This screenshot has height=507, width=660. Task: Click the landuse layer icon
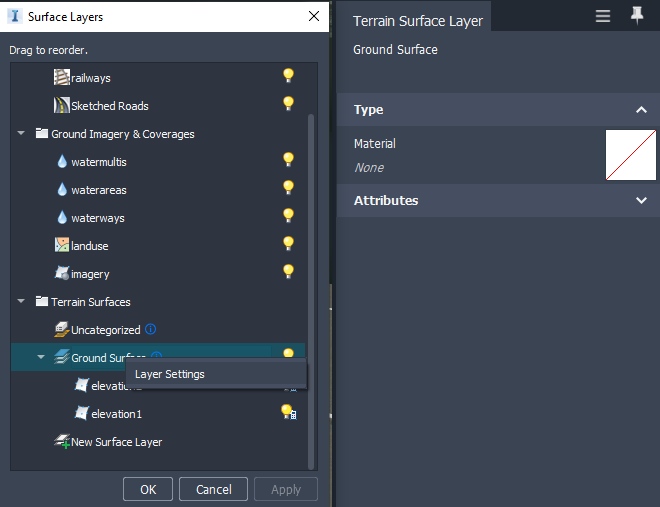click(x=62, y=246)
